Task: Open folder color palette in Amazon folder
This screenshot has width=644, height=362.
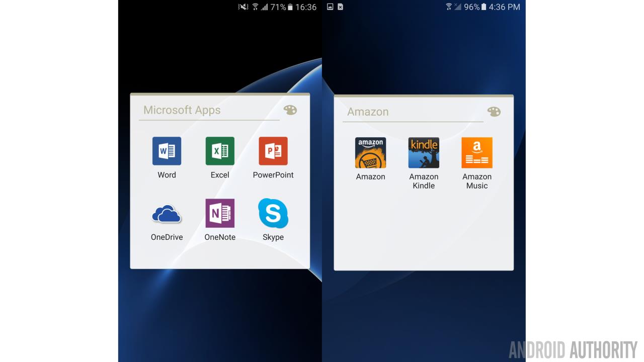Action: [x=494, y=112]
